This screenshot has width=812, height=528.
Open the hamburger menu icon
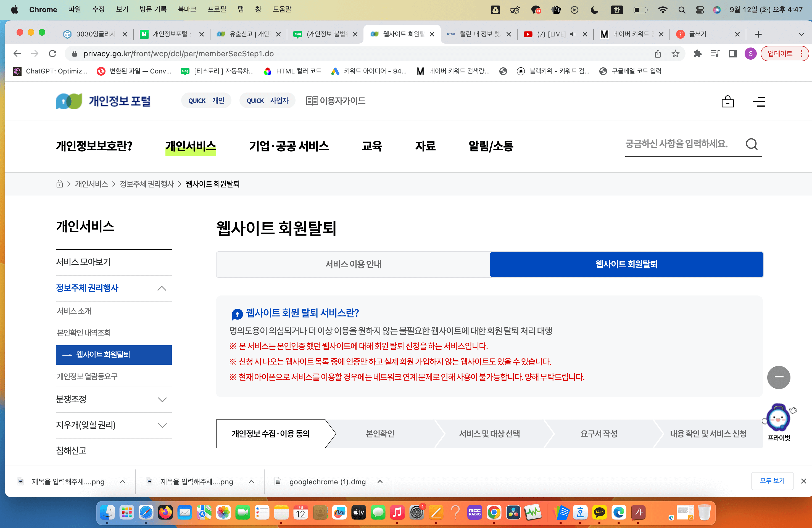[x=759, y=101]
